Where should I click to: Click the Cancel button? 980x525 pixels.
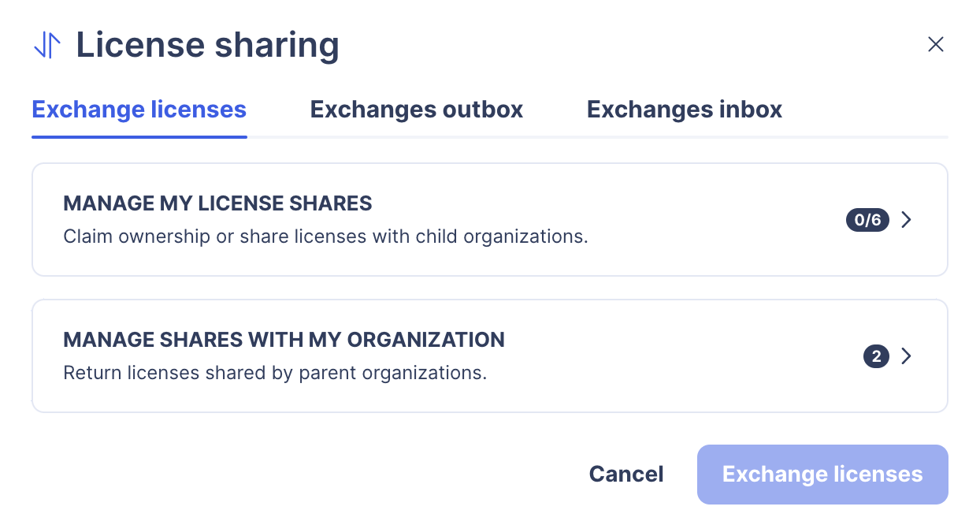626,475
